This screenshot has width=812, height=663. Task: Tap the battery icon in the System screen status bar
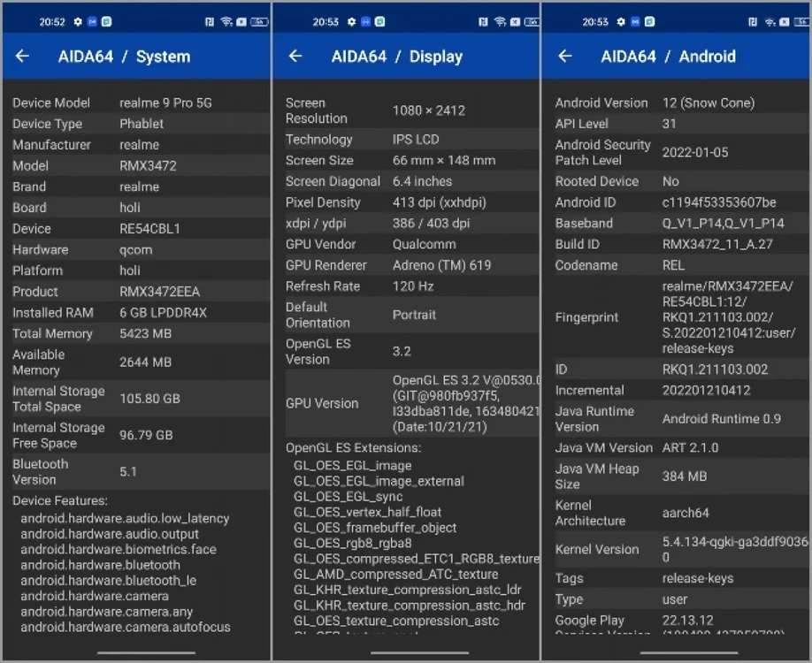tap(259, 22)
